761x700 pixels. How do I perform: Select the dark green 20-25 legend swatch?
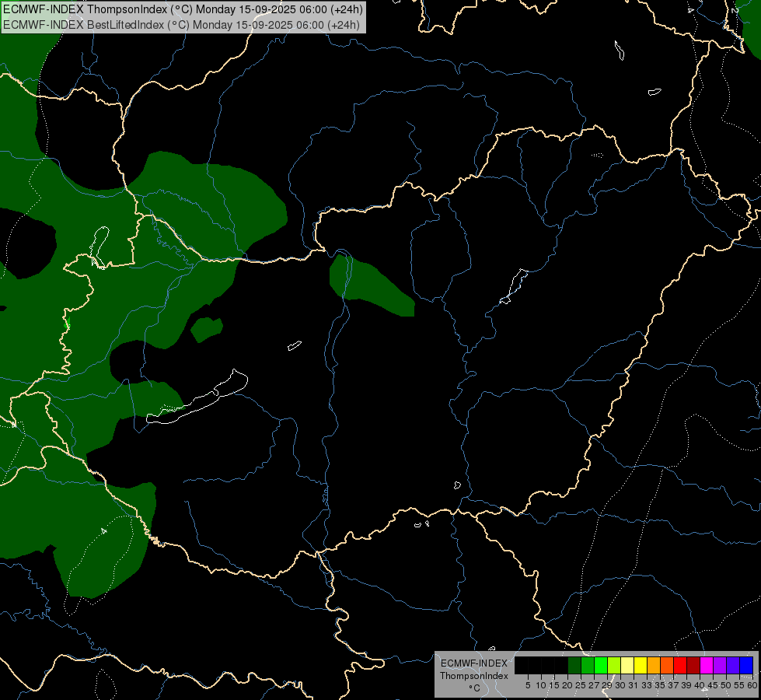click(x=574, y=665)
